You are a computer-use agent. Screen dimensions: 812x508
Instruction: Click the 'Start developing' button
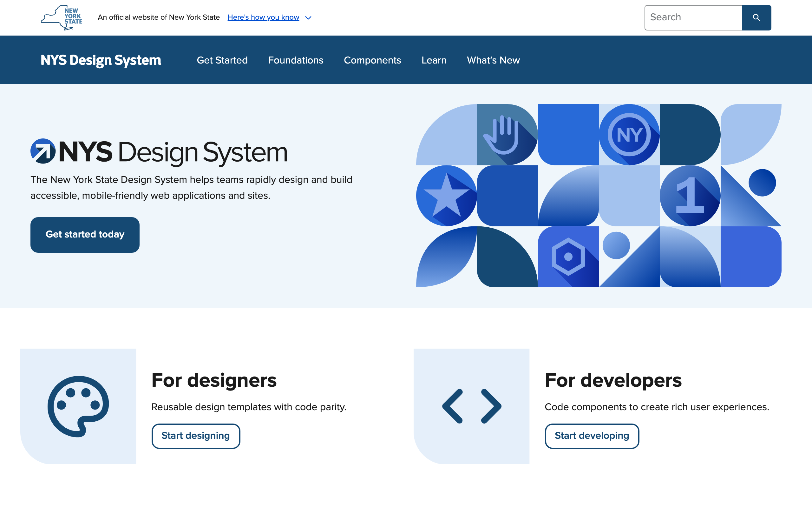click(x=592, y=436)
